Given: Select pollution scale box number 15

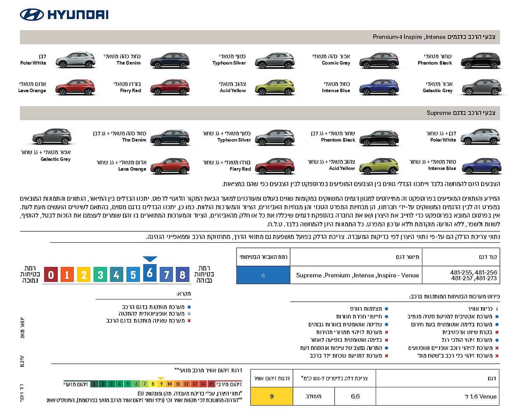Looking at the screenshot, I should (x=211, y=384).
